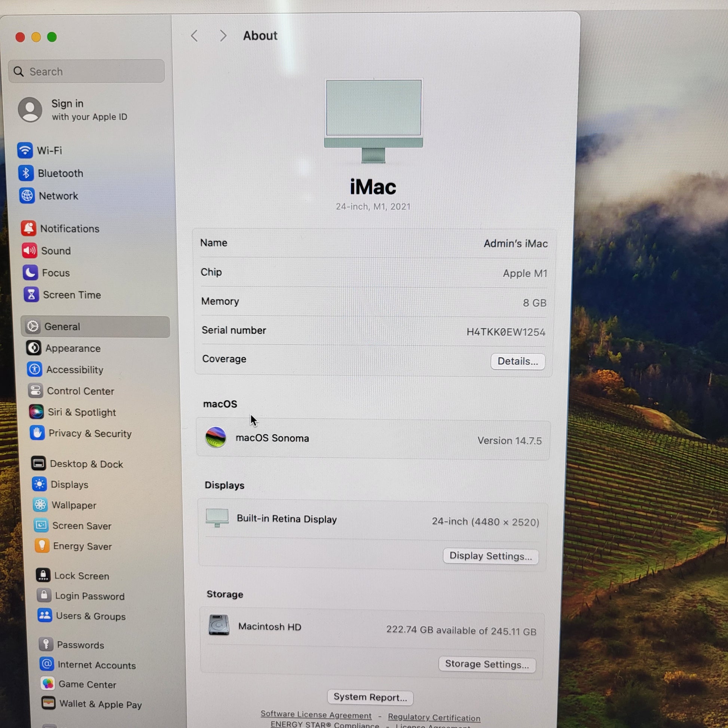Open Internet Accounts at-sign icon
Image resolution: width=728 pixels, height=728 pixels.
(47, 664)
